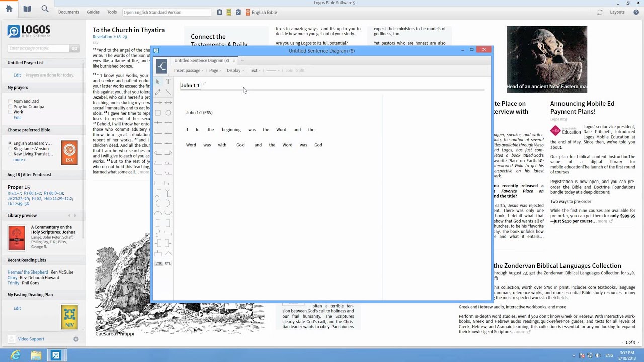Screen dimensions: 644x362
Task: Open Video Support link
Action: click(31, 339)
